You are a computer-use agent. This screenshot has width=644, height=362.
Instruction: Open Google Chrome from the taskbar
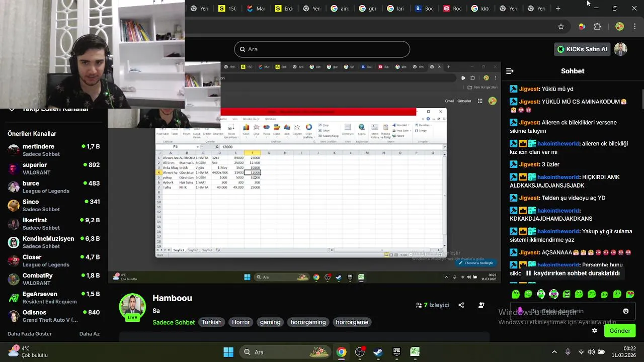point(342,352)
